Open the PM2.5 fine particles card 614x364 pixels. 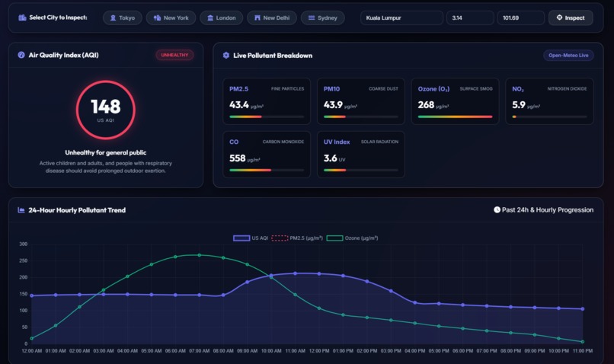[267, 101]
